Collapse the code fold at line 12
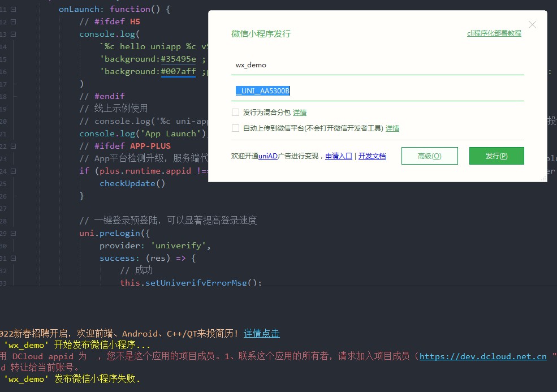Screen dimensions: 557x392 click(13, 21)
